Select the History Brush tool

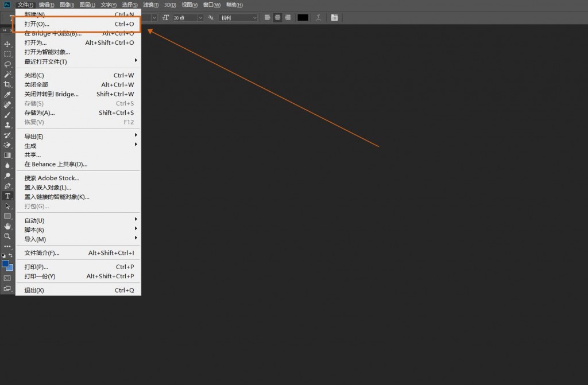pos(7,135)
